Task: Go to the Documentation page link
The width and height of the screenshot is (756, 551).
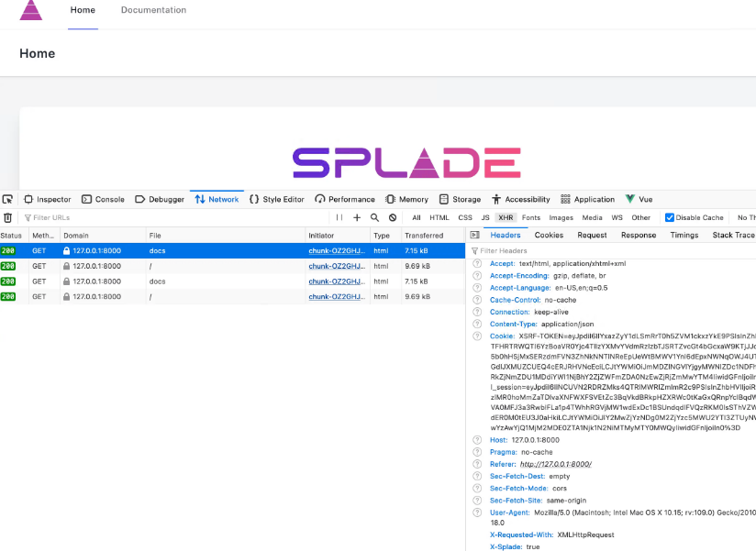Action: 153,10
